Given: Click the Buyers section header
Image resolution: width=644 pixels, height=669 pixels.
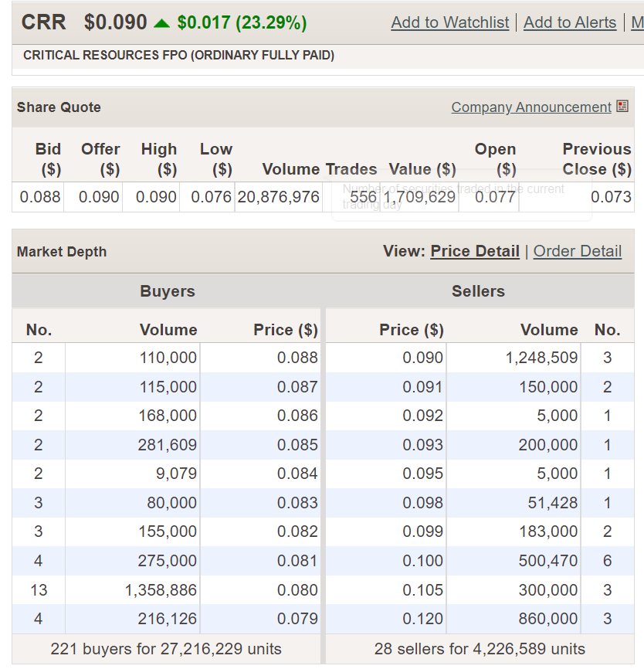Looking at the screenshot, I should pyautogui.click(x=168, y=291).
